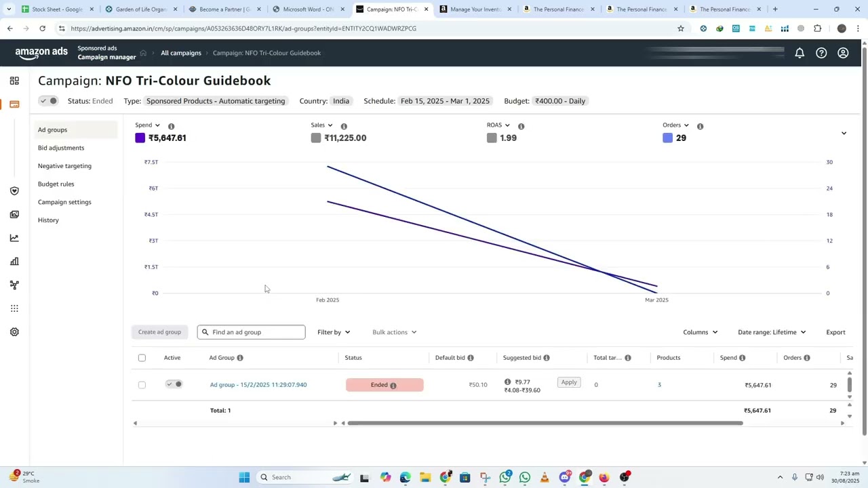Toggle the campaign status switch under title

(48, 101)
